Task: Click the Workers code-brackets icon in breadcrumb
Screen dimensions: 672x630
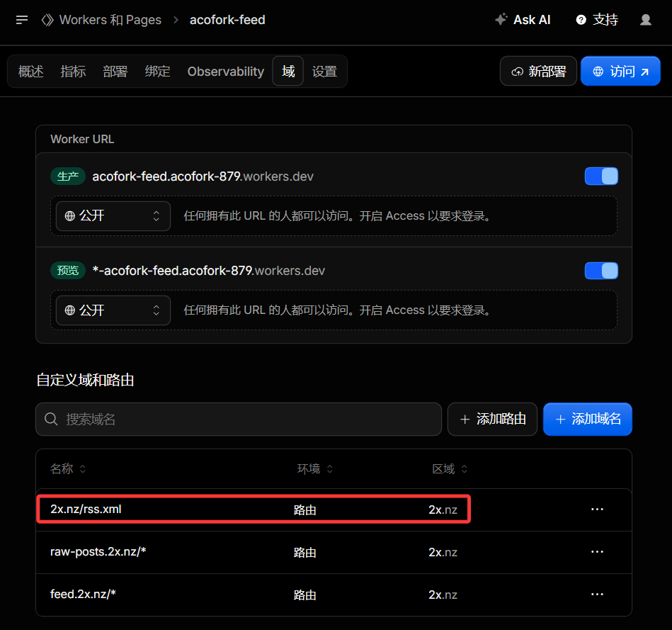Action: (47, 20)
